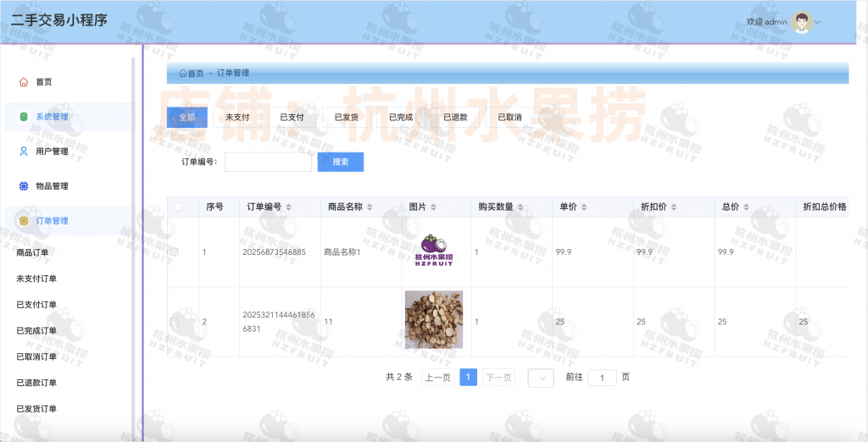Sort by 图片 column arrows

[433, 207]
